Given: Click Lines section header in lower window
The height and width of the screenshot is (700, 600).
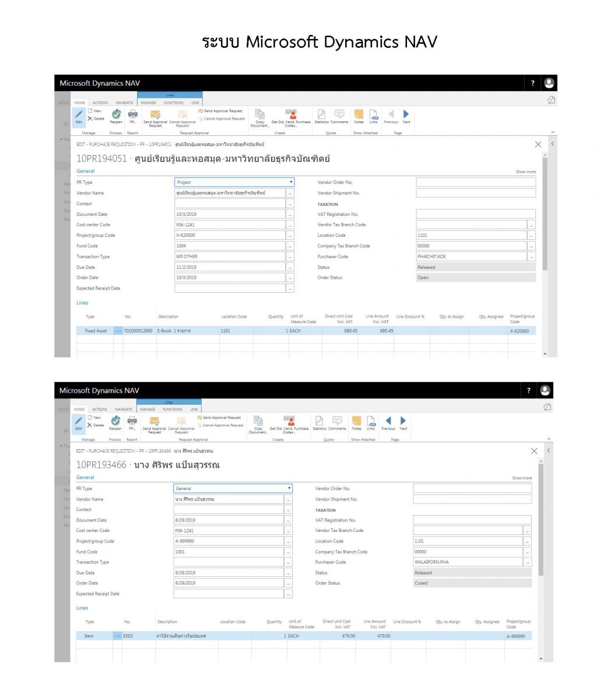Looking at the screenshot, I should click(x=82, y=608).
